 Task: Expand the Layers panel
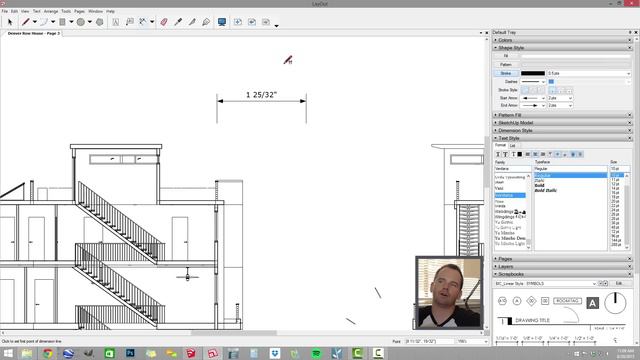point(506,267)
